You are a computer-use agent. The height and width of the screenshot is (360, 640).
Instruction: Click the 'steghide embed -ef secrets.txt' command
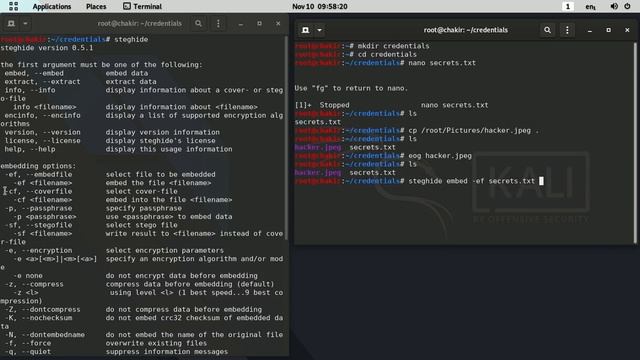point(471,181)
